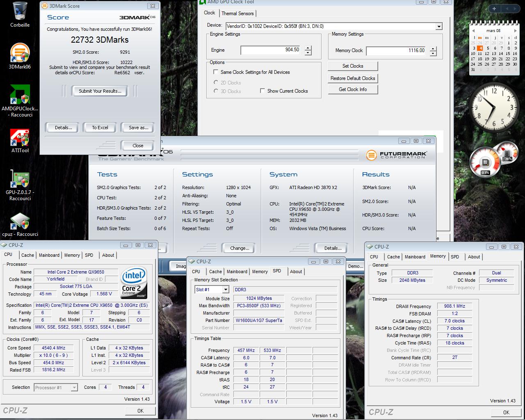Select day 4 in the calendar gadget
The width and height of the screenshot is (525, 420).
click(x=480, y=48)
